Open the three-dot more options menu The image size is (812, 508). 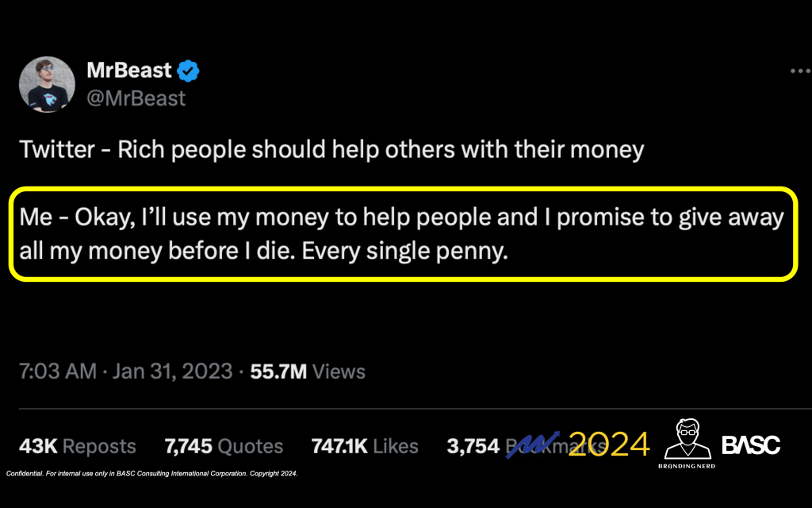800,71
